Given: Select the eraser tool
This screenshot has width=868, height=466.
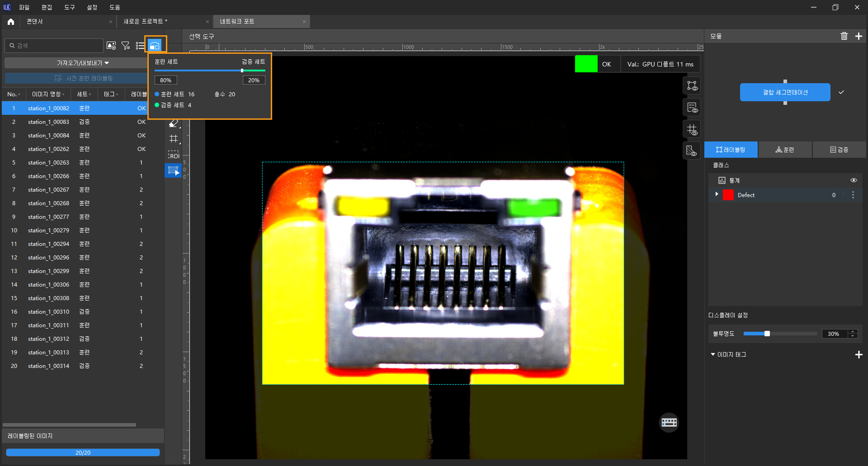Looking at the screenshot, I should point(174,123).
